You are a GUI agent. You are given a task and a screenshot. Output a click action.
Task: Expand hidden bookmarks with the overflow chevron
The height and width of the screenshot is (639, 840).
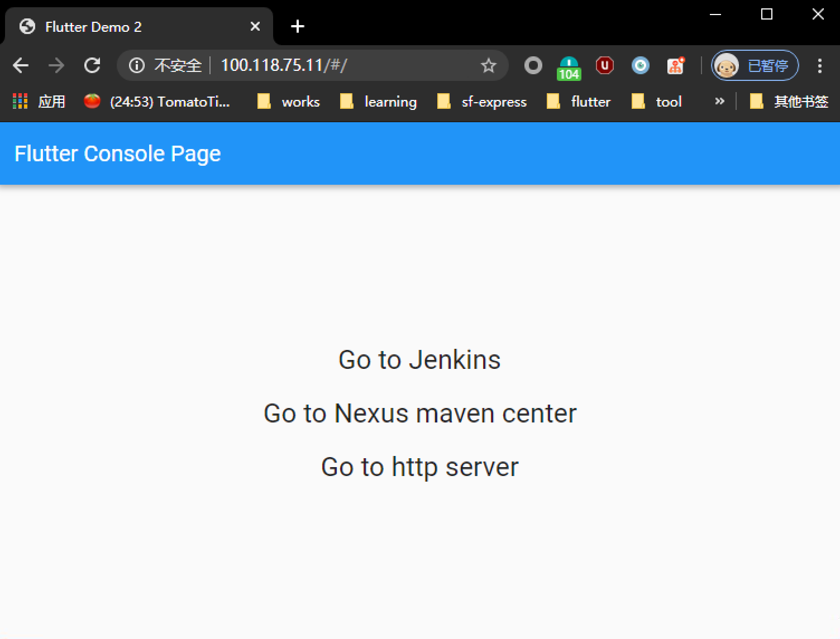[719, 101]
